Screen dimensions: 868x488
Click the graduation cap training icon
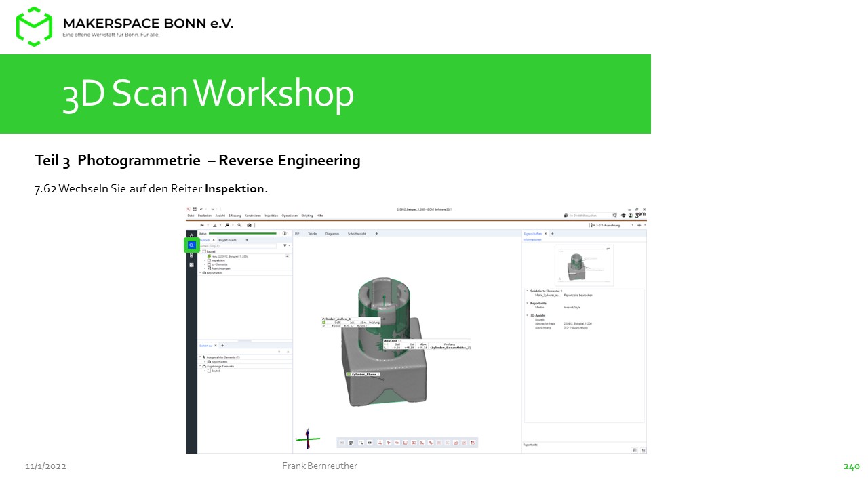click(623, 216)
